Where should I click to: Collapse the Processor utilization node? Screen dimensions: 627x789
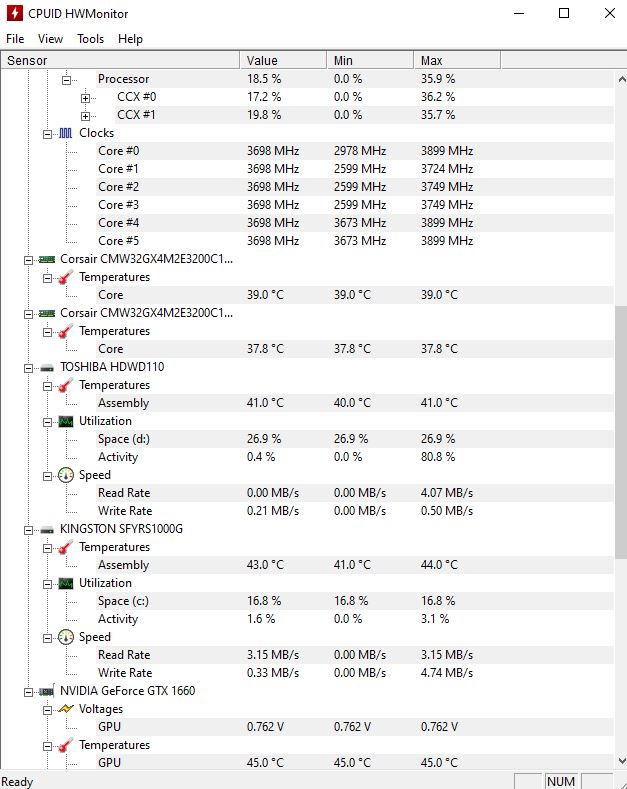click(66, 80)
